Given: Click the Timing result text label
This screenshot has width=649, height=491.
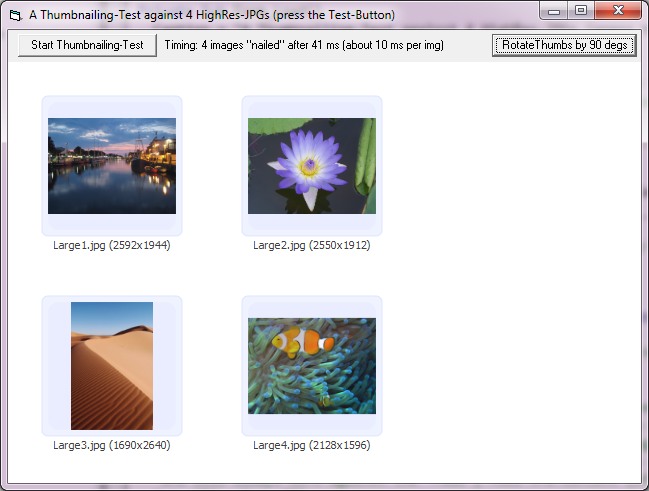Looking at the screenshot, I should coord(304,45).
